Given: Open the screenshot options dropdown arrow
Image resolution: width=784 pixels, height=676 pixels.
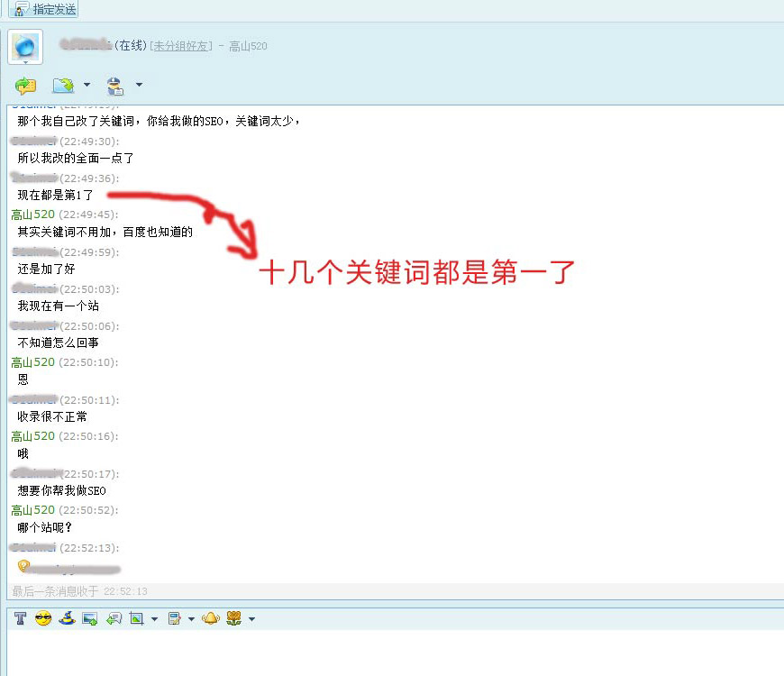Looking at the screenshot, I should click(154, 619).
